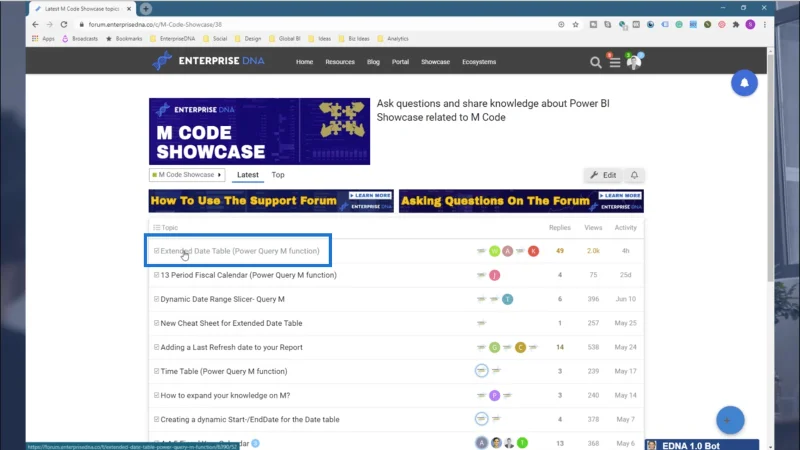Screen dimensions: 800x450
Task: Open Ecosystems in site navigation
Action: point(479,62)
